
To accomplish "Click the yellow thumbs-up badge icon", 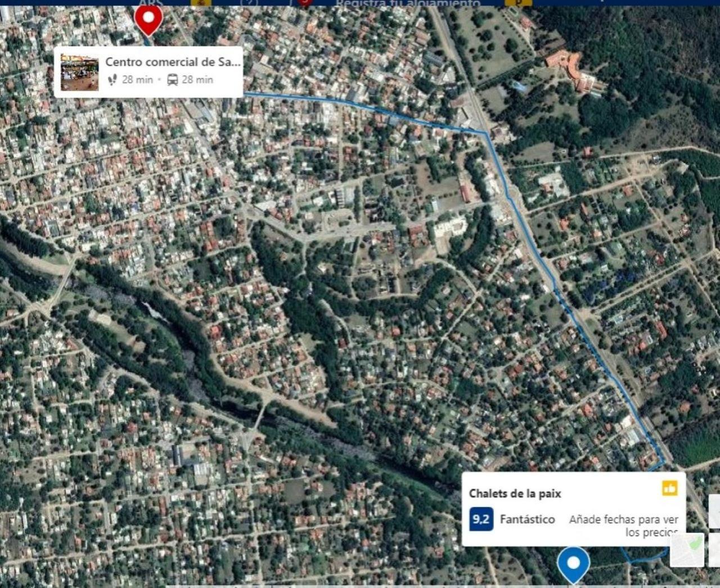I will 669,488.
